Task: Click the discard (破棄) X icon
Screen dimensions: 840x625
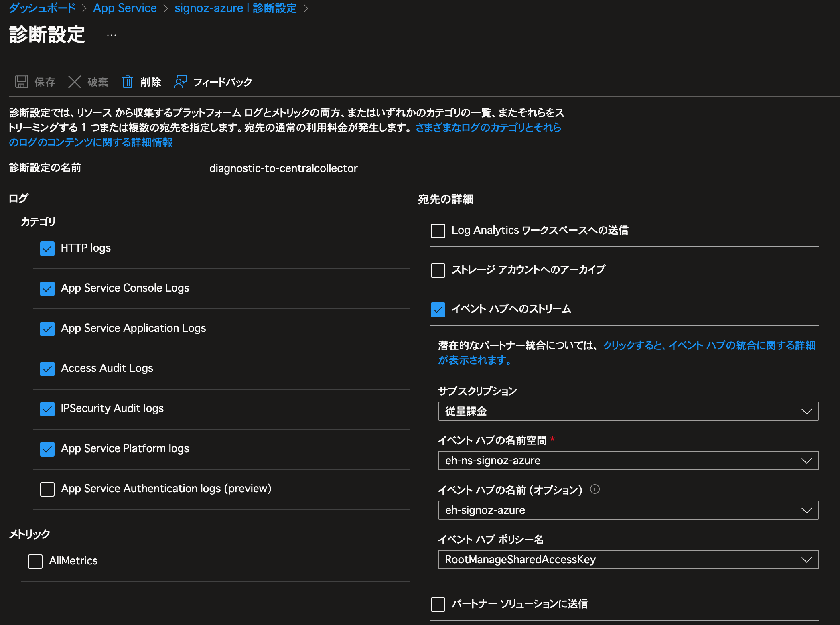Action: (75, 82)
